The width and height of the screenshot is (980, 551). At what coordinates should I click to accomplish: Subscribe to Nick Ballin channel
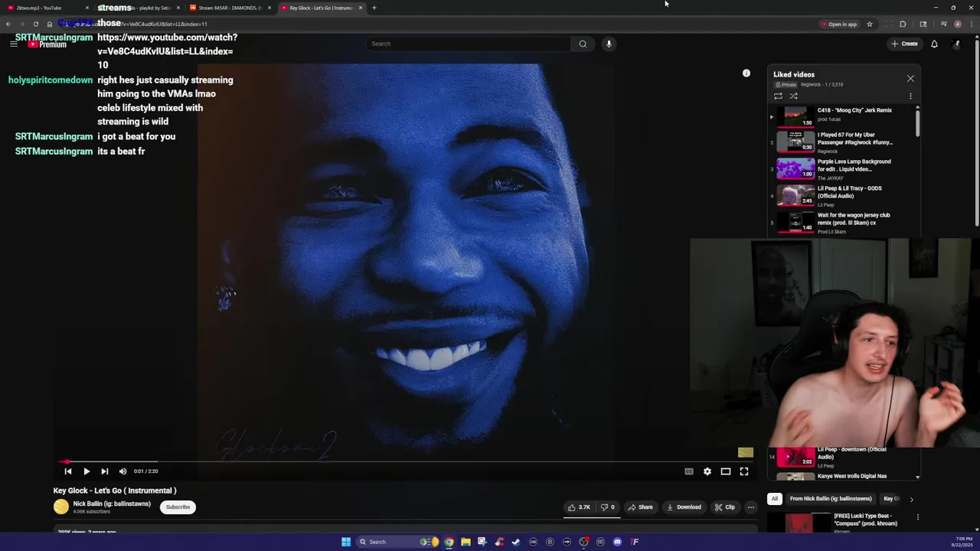pos(178,507)
